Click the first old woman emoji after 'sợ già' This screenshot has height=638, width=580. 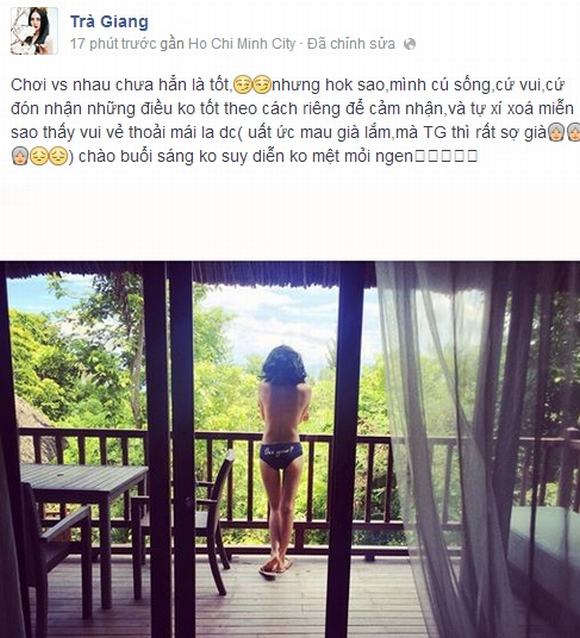click(x=556, y=133)
